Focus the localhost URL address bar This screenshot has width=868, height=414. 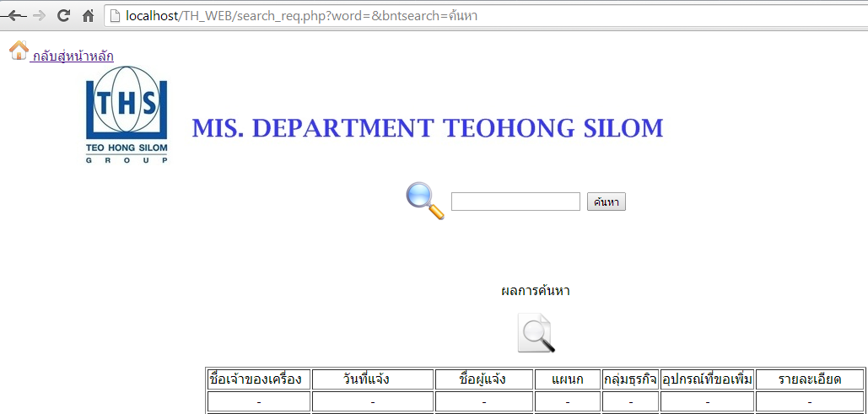click(x=488, y=16)
